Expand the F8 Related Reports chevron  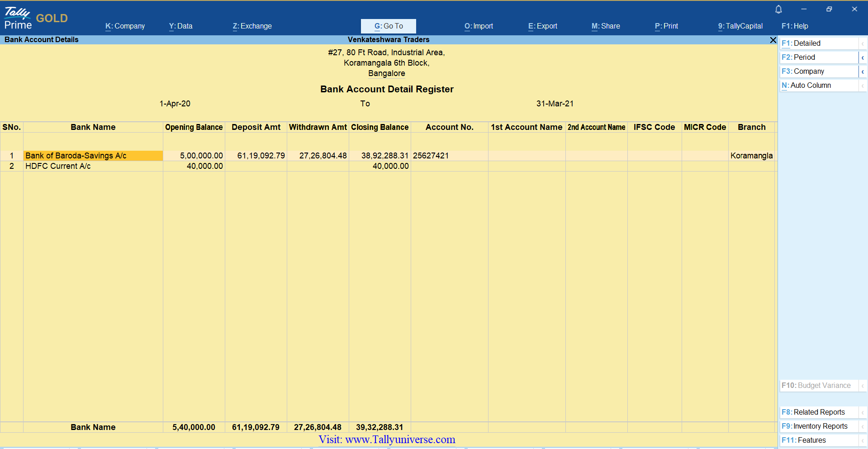click(x=863, y=412)
